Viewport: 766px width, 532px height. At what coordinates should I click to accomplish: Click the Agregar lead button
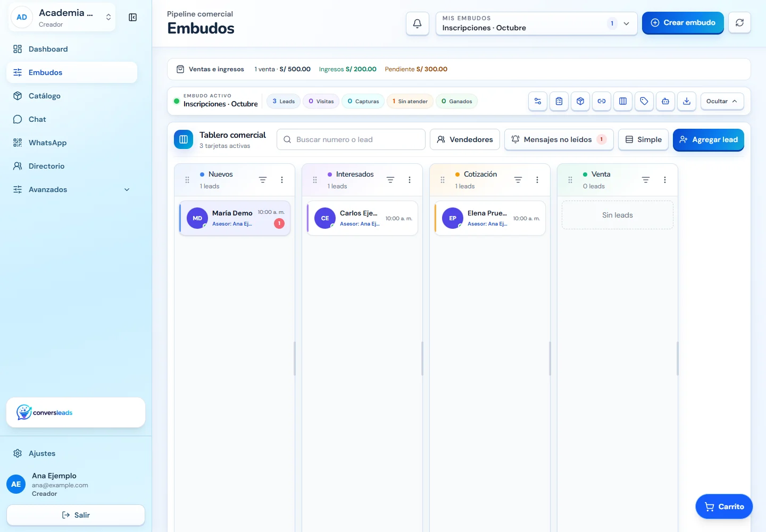pyautogui.click(x=709, y=139)
